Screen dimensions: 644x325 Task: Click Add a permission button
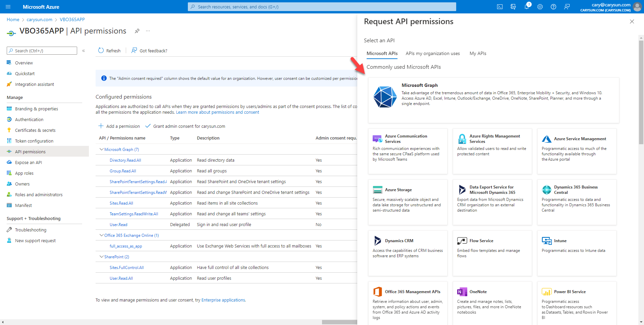119,126
